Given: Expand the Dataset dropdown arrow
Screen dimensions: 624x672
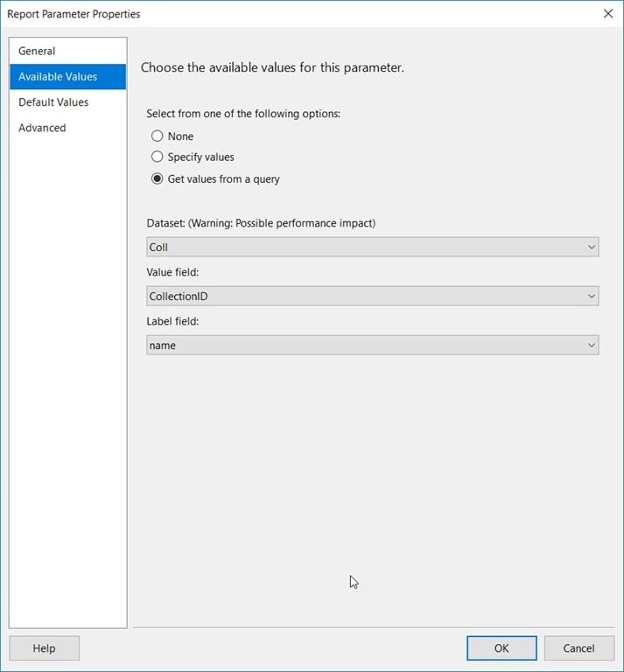Looking at the screenshot, I should click(x=592, y=248).
